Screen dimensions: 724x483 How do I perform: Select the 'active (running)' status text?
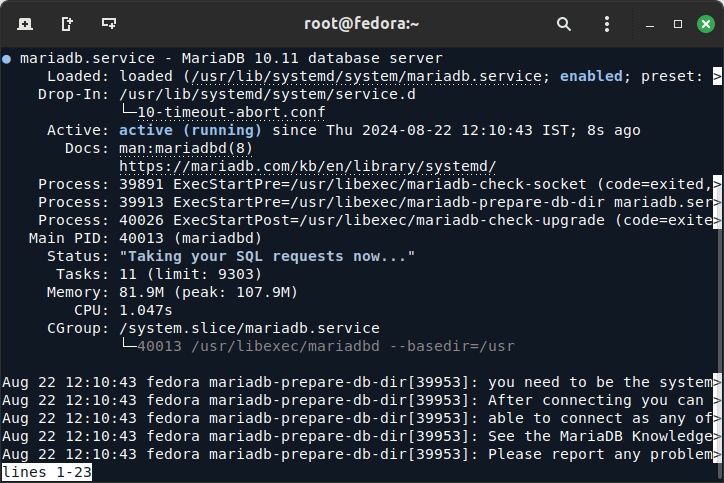click(190, 130)
